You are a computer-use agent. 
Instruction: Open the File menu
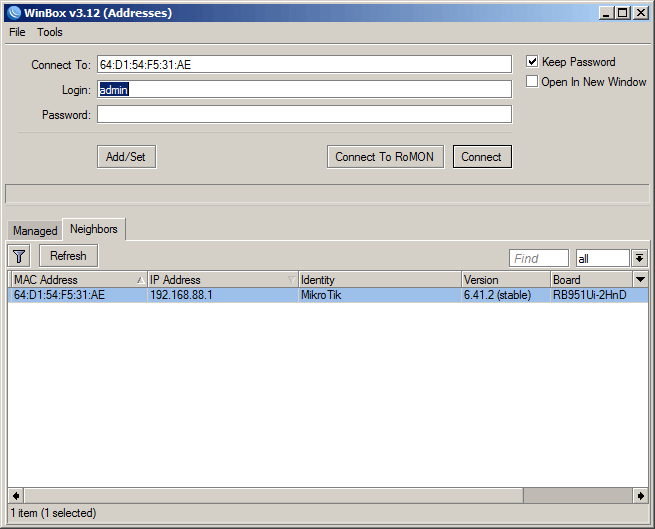[17, 32]
